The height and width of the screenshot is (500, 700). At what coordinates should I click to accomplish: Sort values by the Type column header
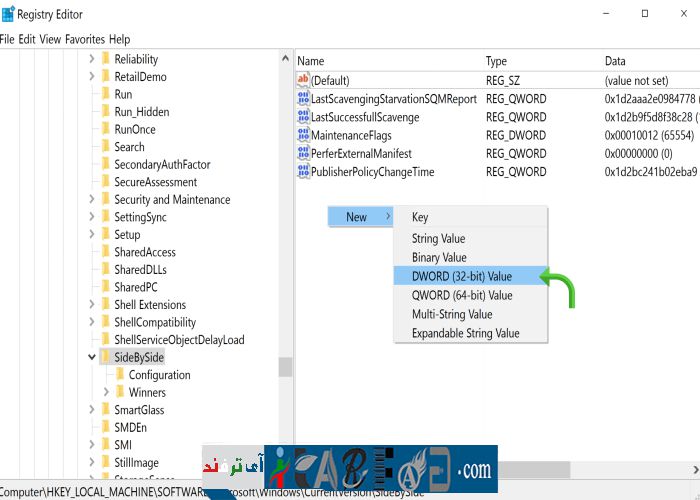pos(497,61)
